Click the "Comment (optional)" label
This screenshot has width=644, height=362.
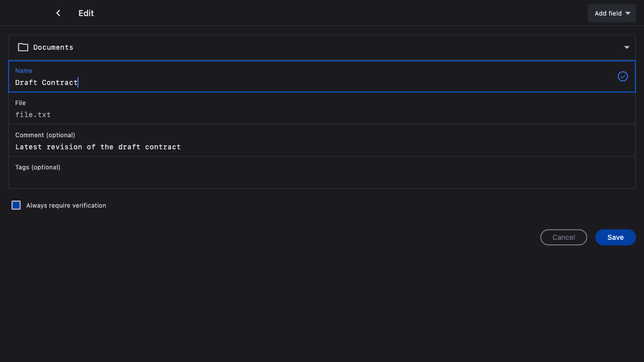[x=45, y=135]
